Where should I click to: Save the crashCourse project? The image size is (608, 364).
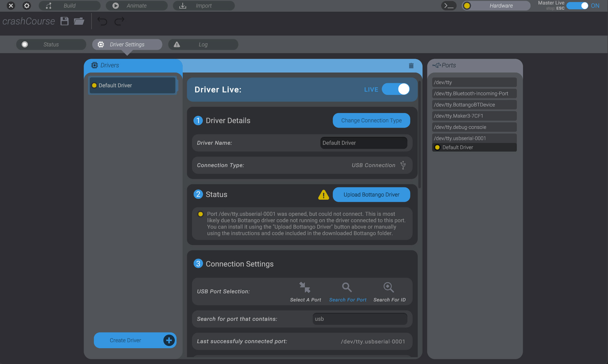click(x=64, y=21)
